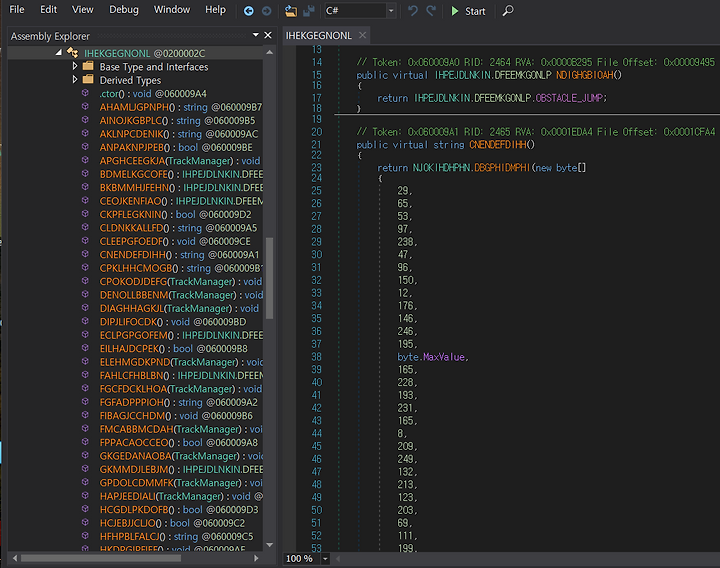Viewport: 720px width, 568px height.
Task: Click the Search magnifier icon
Action: tap(507, 11)
